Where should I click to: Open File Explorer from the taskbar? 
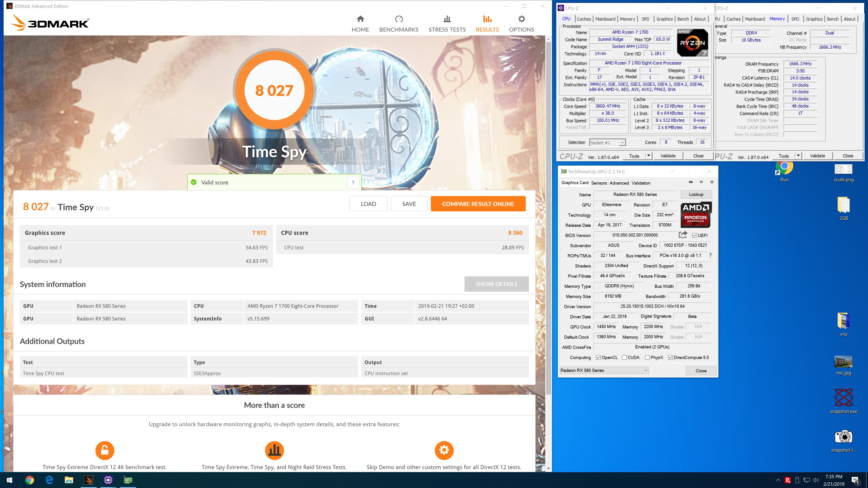69,480
